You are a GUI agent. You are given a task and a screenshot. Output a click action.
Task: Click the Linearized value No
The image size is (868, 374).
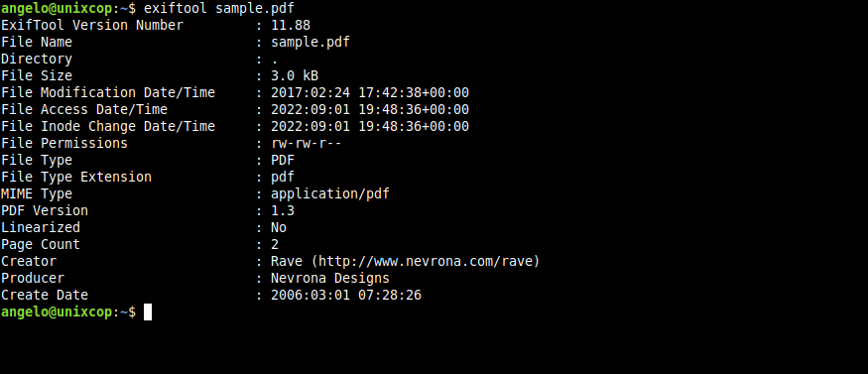(x=279, y=227)
